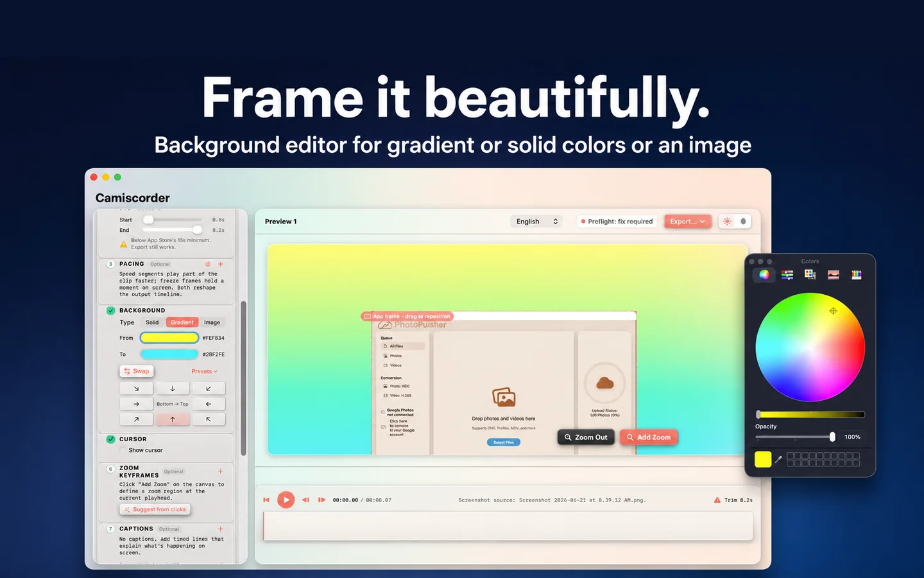Viewport: 924px width, 578px height.
Task: Open the color sliders tab in Colors panel
Action: point(787,275)
